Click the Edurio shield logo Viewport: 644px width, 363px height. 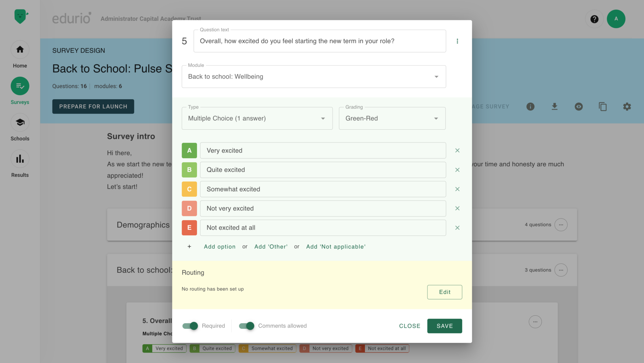(x=21, y=16)
